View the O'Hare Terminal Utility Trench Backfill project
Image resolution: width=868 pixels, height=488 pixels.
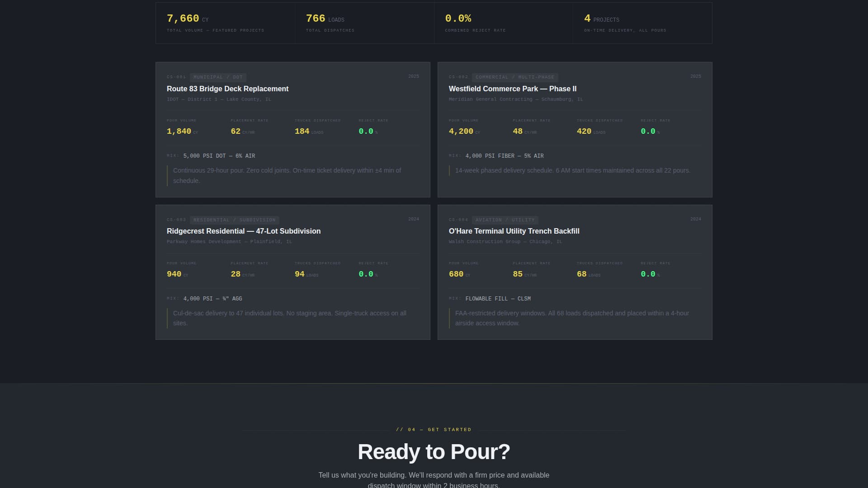pyautogui.click(x=514, y=231)
